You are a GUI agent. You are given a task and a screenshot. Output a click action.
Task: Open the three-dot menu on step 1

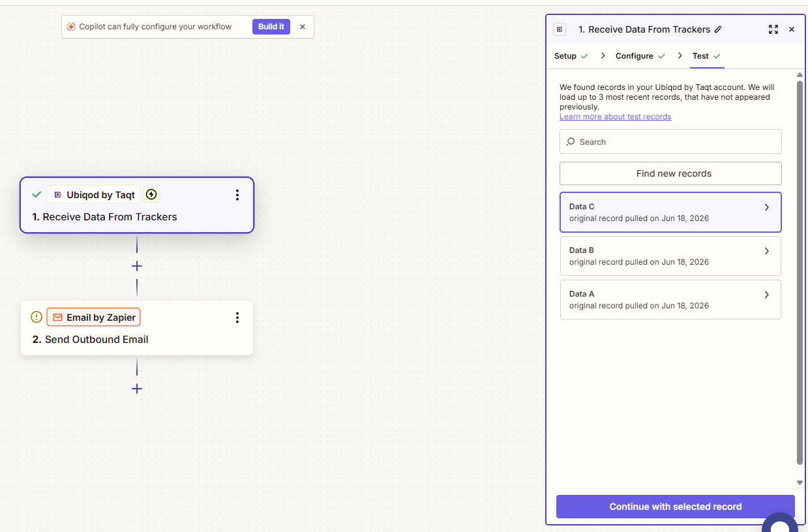point(237,195)
